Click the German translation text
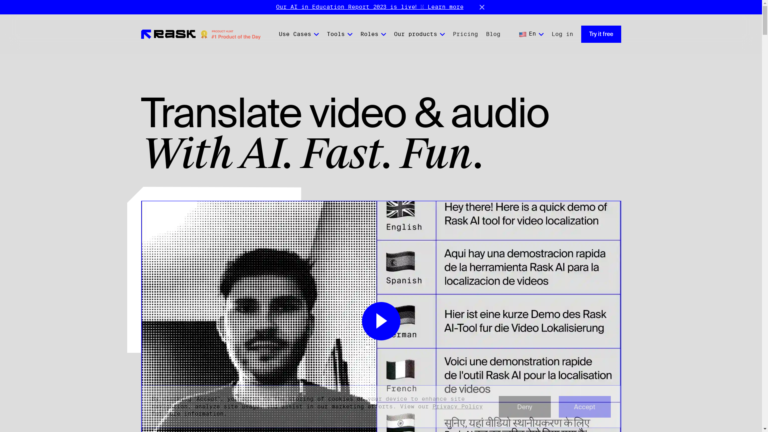Image resolution: width=768 pixels, height=432 pixels. [525, 321]
